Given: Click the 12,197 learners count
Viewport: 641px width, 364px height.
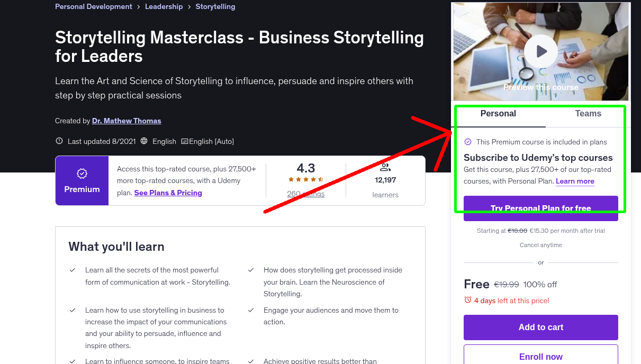Looking at the screenshot, I should pos(385,180).
